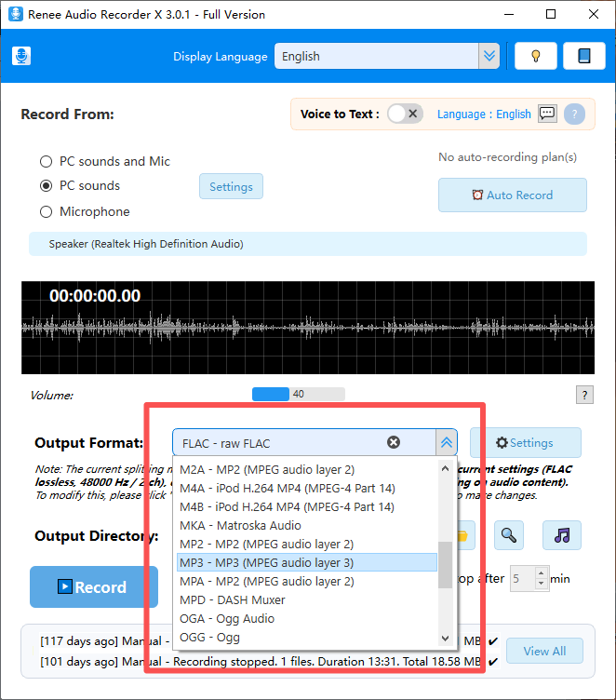Click format list scroll up arrow
616x700 pixels.
coord(445,468)
